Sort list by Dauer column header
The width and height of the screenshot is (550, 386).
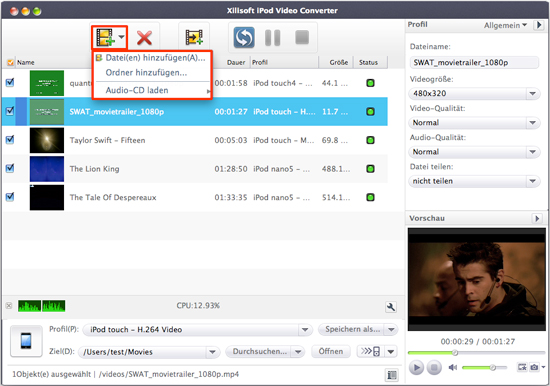(x=236, y=62)
